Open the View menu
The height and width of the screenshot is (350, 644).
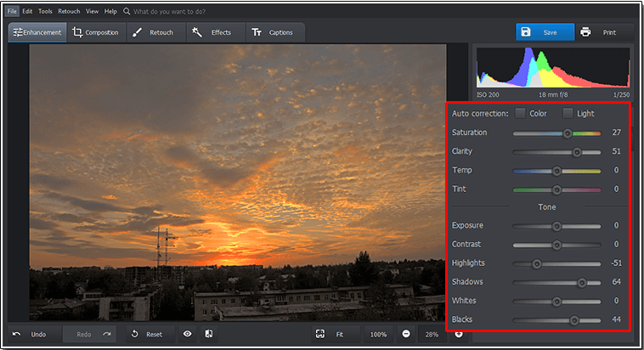92,11
